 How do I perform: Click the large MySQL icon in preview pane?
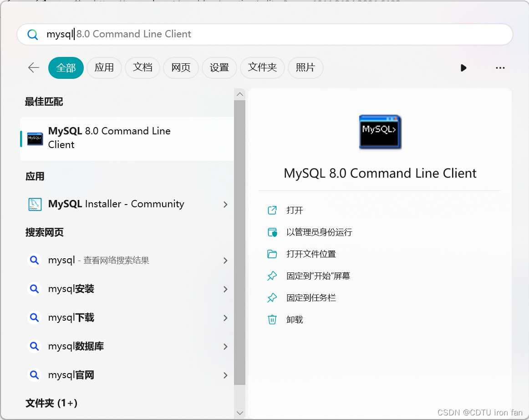coord(380,132)
